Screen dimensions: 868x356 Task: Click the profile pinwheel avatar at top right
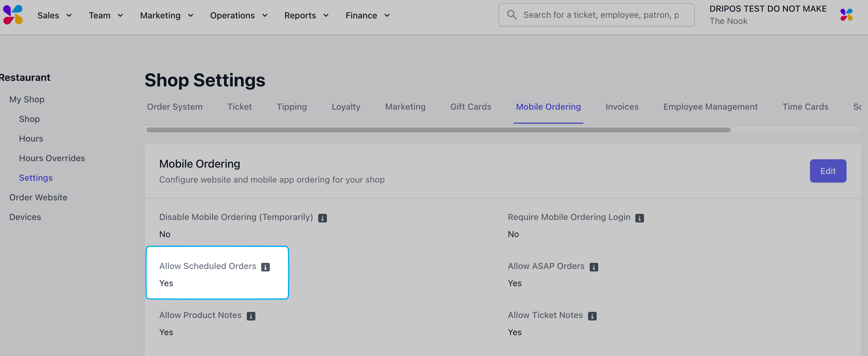(846, 15)
